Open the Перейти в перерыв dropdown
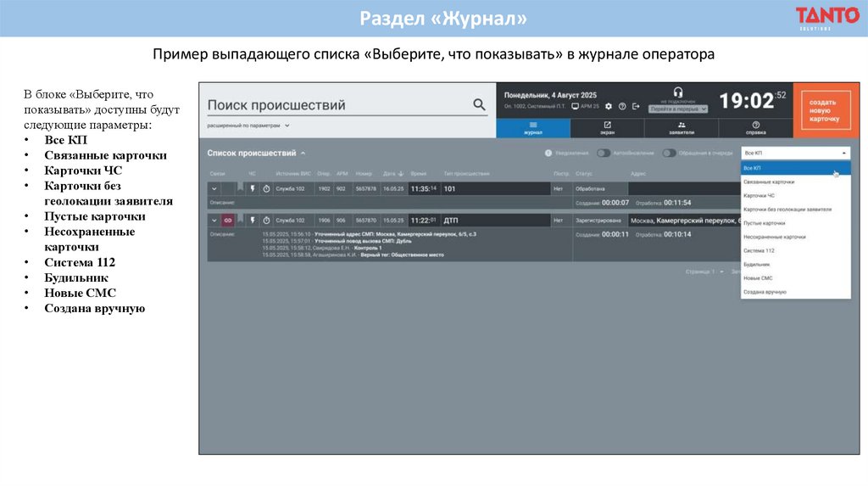This screenshot has width=868, height=487. [x=678, y=109]
